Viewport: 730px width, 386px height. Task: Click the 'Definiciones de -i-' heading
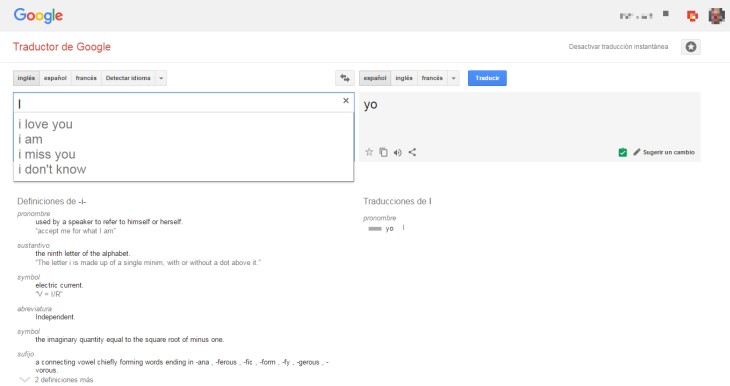point(52,201)
